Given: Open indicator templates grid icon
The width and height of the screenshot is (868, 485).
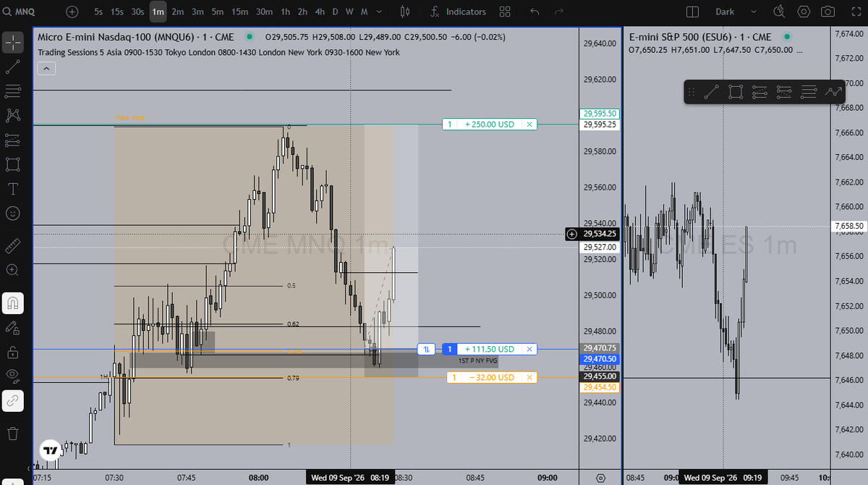Looking at the screenshot, I should 505,12.
